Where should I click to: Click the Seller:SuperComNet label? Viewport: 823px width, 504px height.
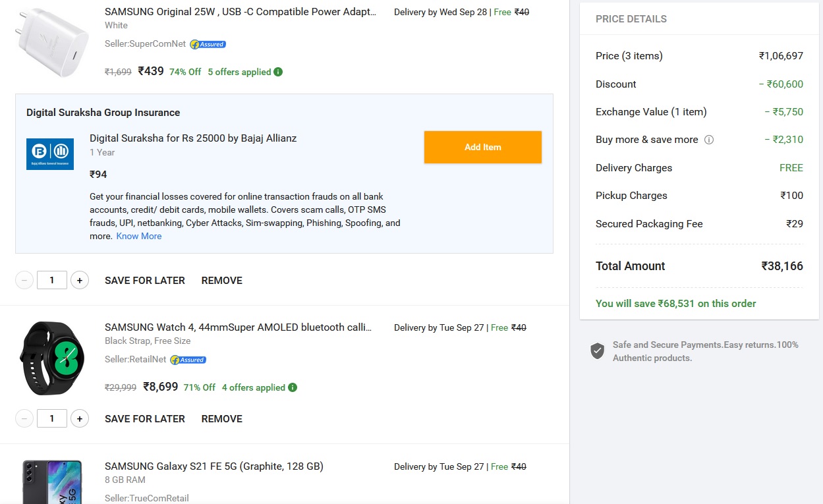[x=146, y=44]
